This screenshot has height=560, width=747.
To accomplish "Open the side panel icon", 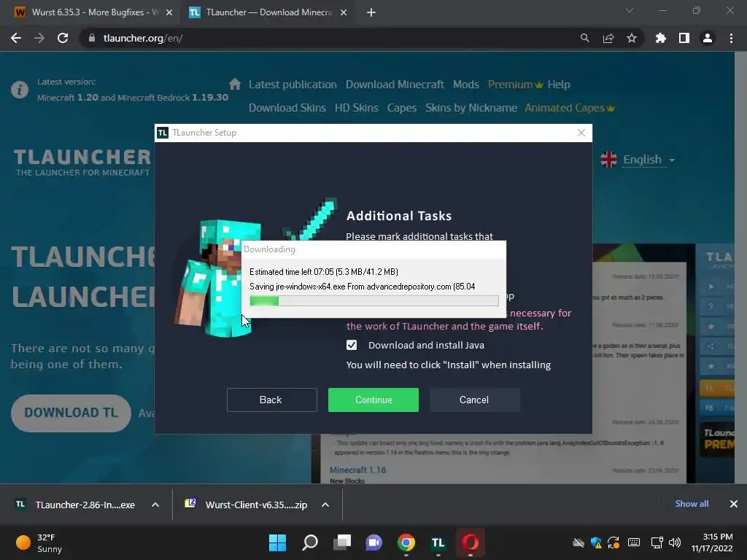I will [684, 38].
